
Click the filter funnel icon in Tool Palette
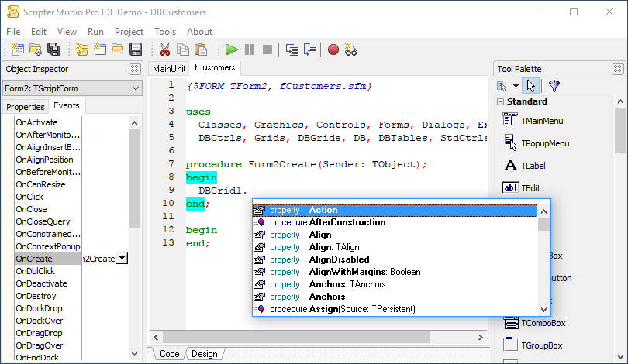pos(554,86)
